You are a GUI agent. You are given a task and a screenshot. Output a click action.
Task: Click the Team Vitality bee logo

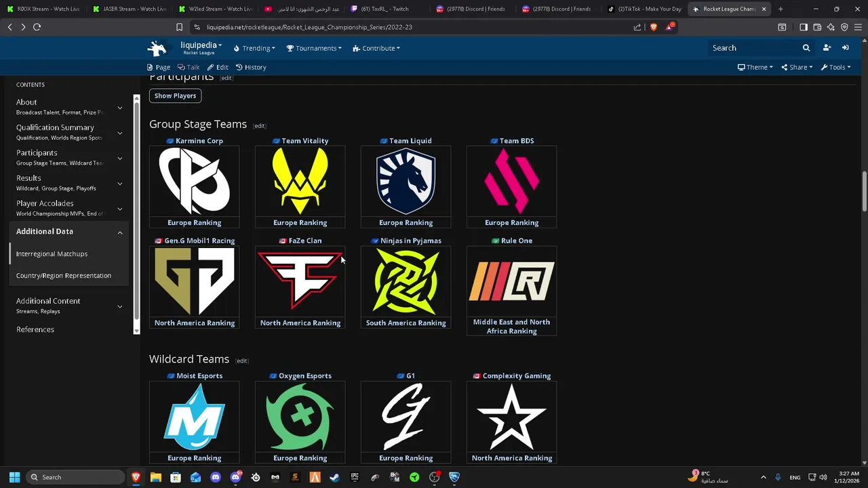300,182
